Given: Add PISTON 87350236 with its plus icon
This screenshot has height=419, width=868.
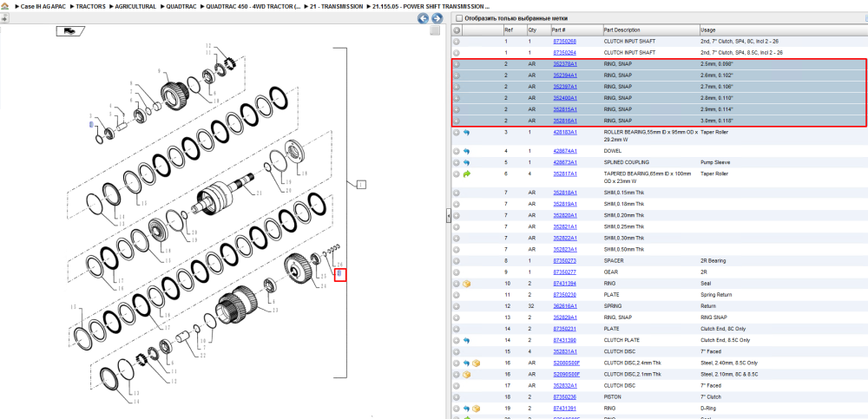Looking at the screenshot, I should 457,396.
